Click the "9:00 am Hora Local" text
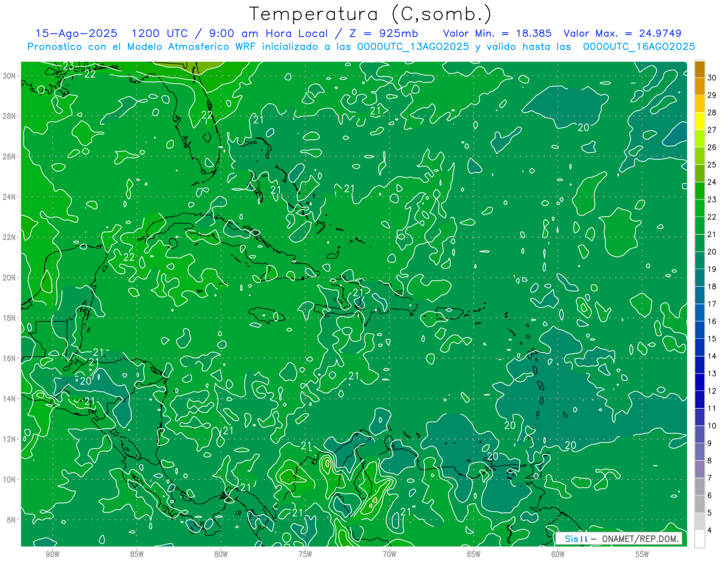728x562 pixels. tap(269, 33)
